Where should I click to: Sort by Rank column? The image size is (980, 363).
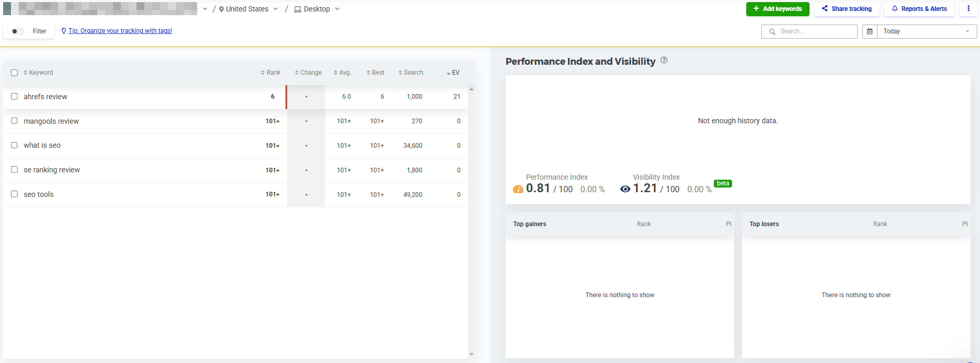point(271,73)
